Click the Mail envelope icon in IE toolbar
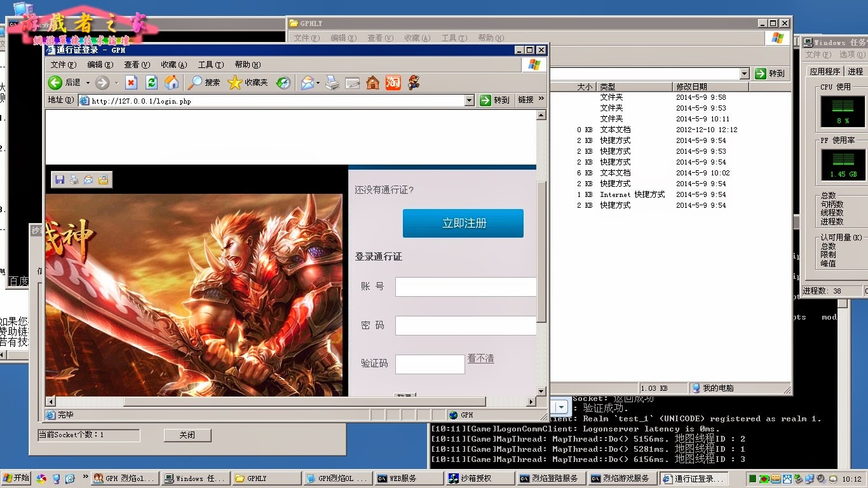Screen dimensions: 868x488 point(308,83)
